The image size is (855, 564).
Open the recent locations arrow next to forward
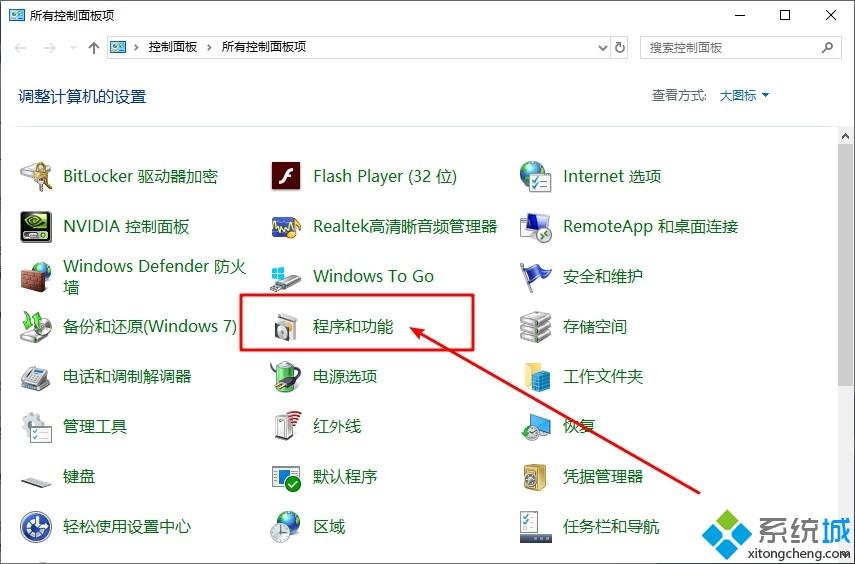coord(73,48)
